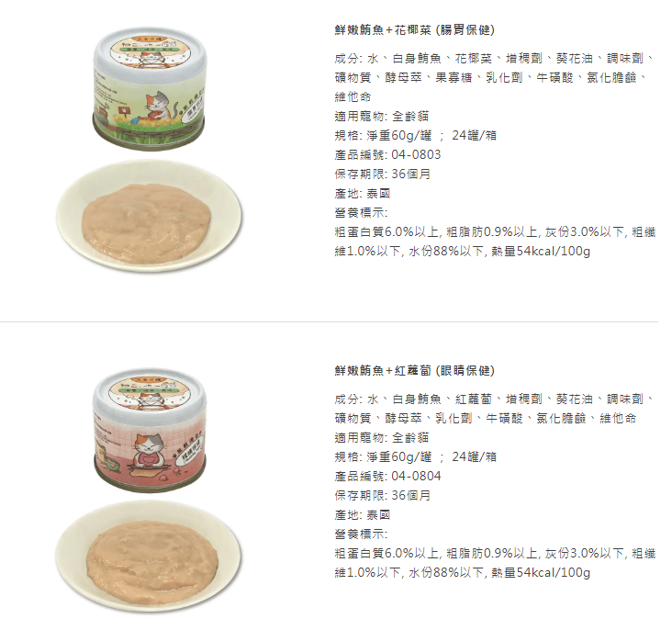Click the first product's 產地: 泰國 line
Viewport: 672px width, 630px height.
coord(362,194)
